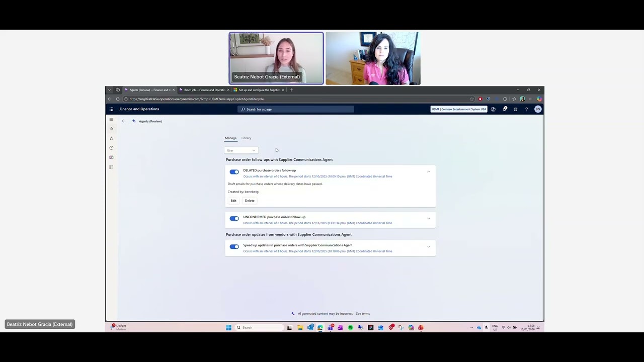Open Recent clock icon in sidebar
Image resolution: width=644 pixels, height=362 pixels.
(111, 148)
